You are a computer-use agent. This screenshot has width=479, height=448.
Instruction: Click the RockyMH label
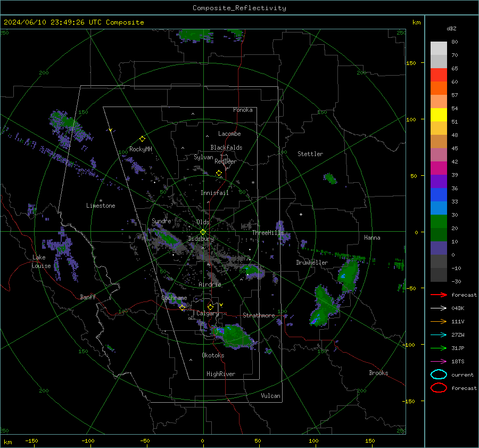coord(141,149)
